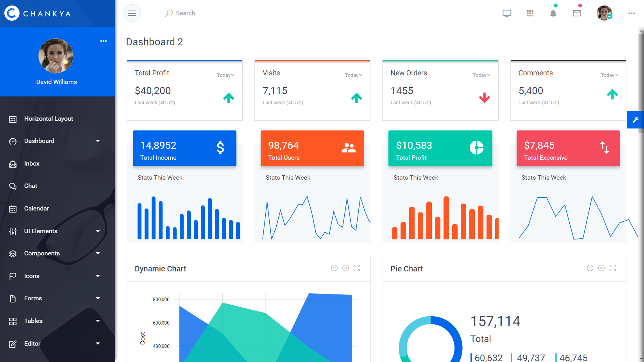The width and height of the screenshot is (644, 362).
Task: Click the 98,764 Total Users tile
Action: click(312, 148)
